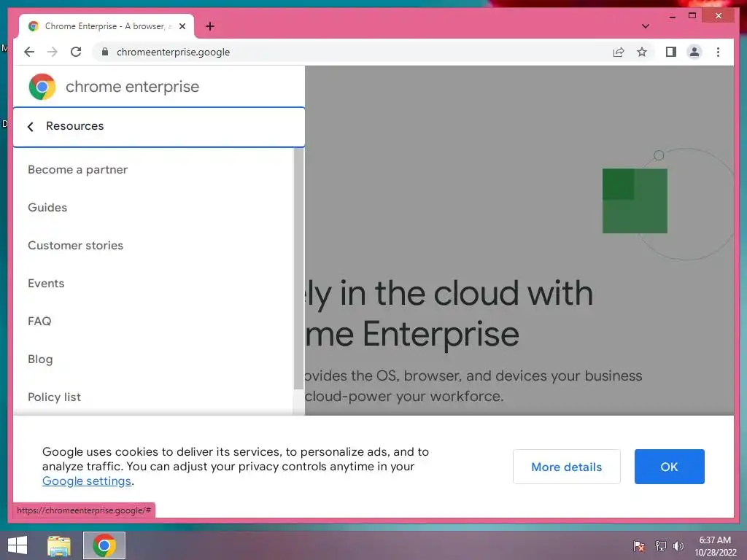Open the Windows Start button
747x560 pixels.
point(18,545)
